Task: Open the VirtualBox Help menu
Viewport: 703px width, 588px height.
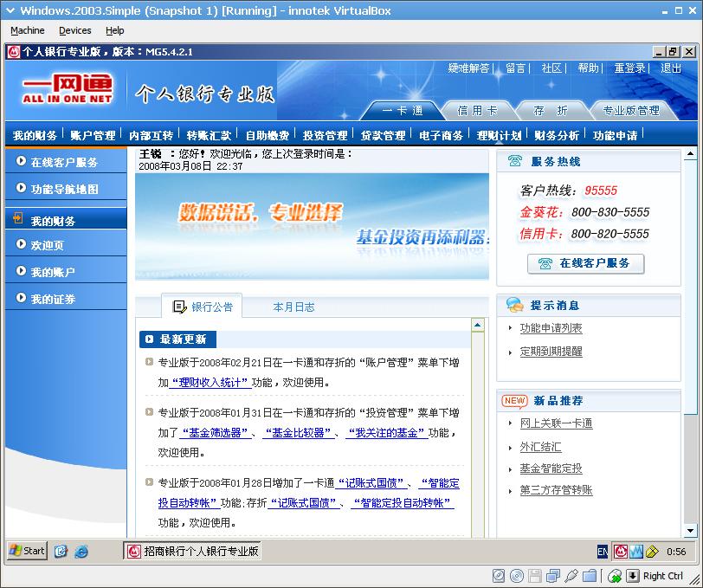Action: point(115,30)
